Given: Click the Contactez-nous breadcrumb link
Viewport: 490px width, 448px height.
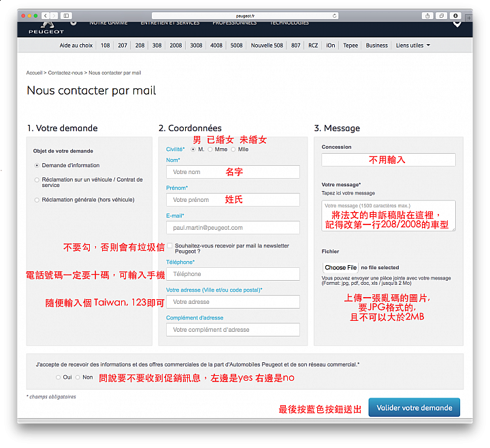Looking at the screenshot, I should point(65,73).
